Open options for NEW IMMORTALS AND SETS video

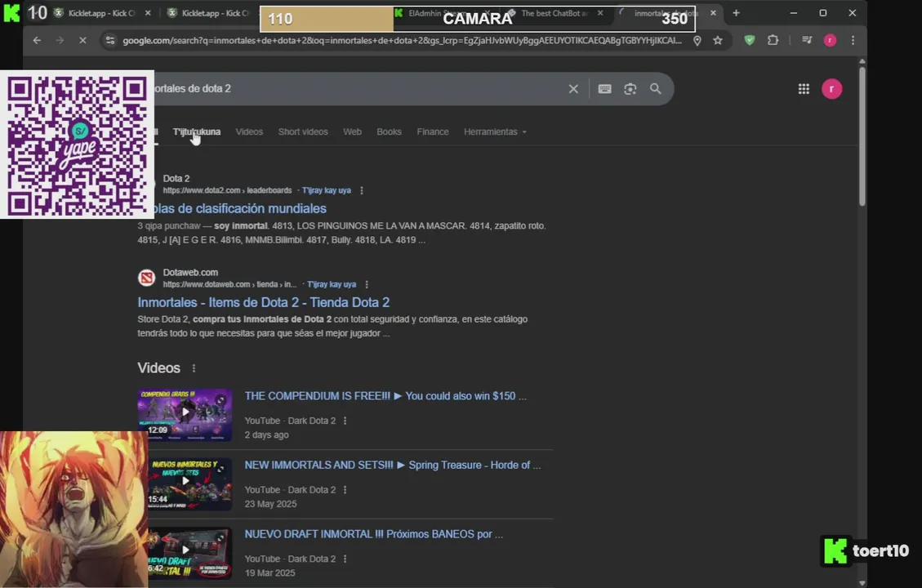(345, 490)
